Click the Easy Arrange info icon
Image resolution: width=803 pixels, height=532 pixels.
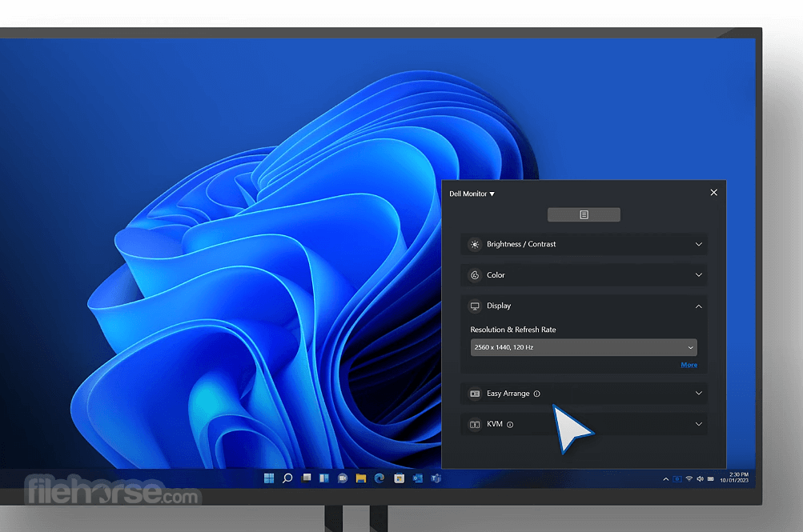[x=536, y=394]
